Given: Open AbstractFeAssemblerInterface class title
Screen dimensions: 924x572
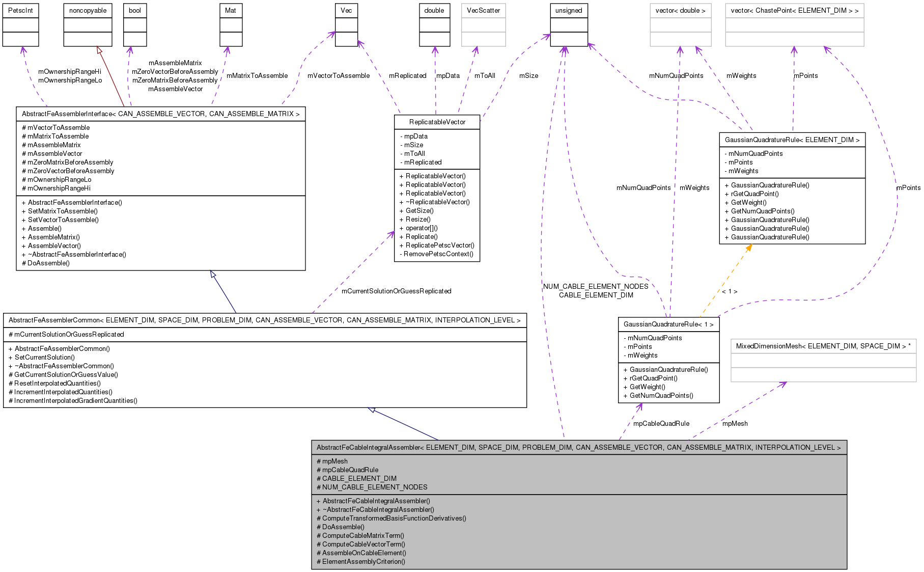Looking at the screenshot, I should pyautogui.click(x=161, y=114).
